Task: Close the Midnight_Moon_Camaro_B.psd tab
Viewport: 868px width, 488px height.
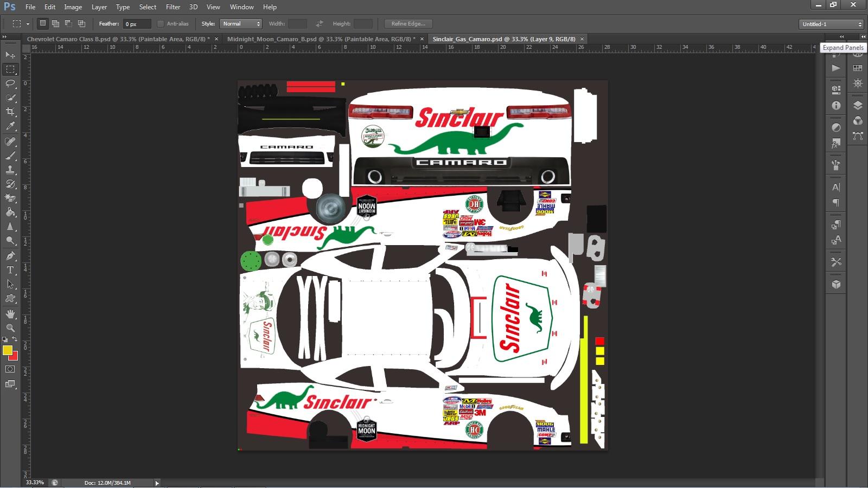Action: 422,39
